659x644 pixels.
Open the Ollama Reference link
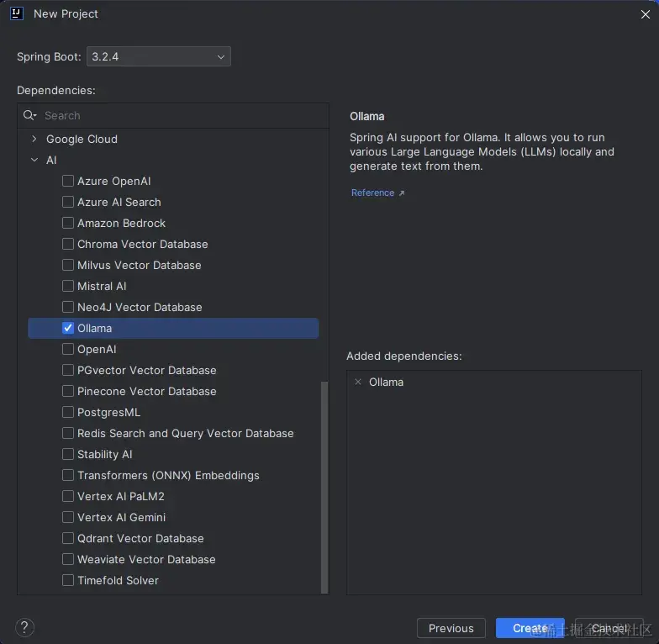point(372,193)
